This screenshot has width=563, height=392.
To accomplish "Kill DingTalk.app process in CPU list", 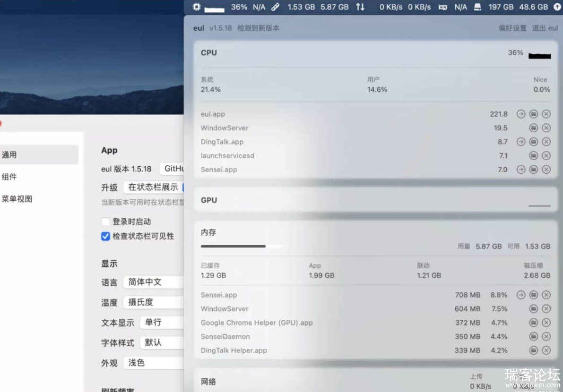I will click(x=546, y=142).
